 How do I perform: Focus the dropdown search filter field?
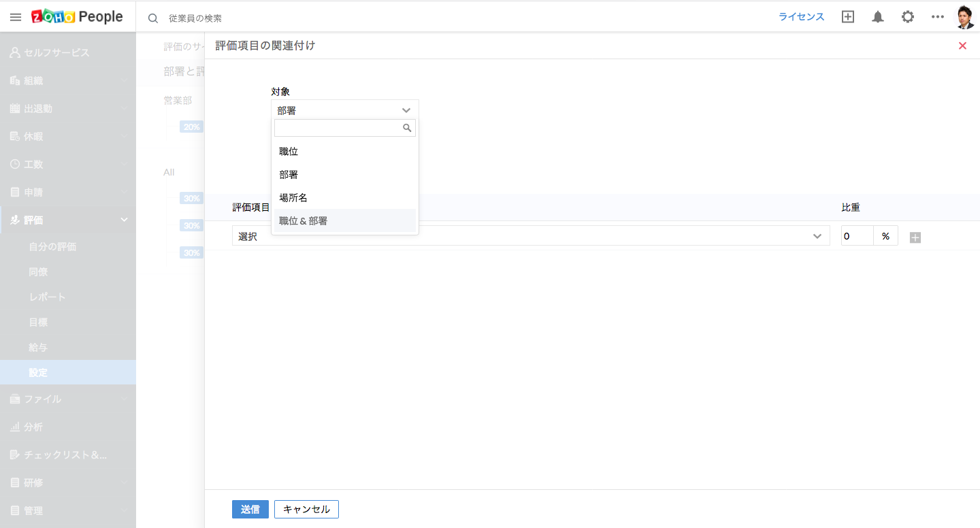pyautogui.click(x=345, y=128)
